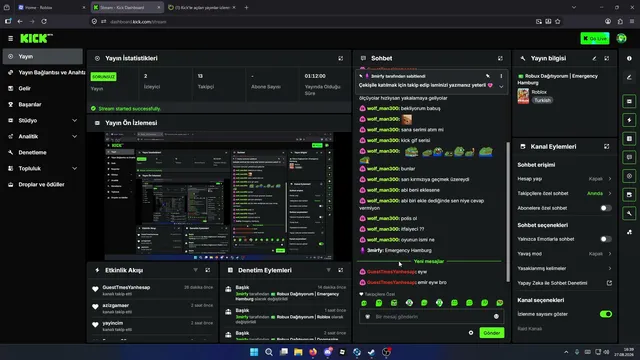This screenshot has width=640, height=360.
Task: Open the emoji picker in message box
Action: (496, 316)
